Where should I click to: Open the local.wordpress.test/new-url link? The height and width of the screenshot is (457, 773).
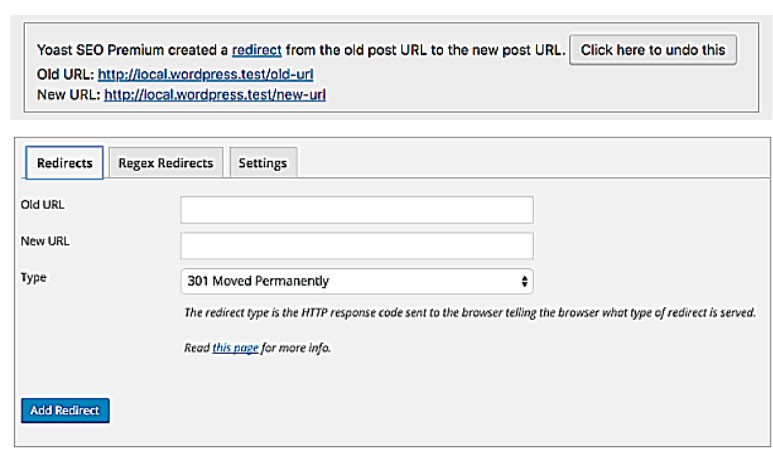click(215, 95)
